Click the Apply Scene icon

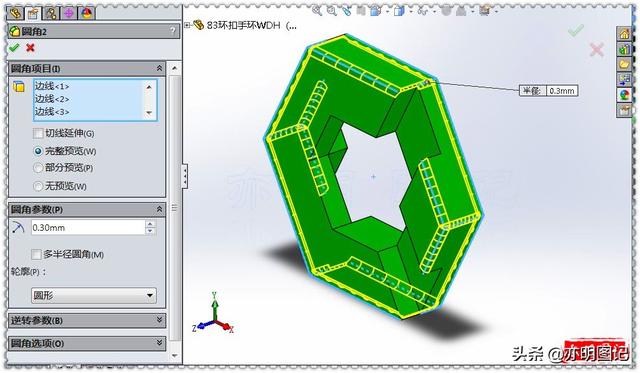point(461,11)
